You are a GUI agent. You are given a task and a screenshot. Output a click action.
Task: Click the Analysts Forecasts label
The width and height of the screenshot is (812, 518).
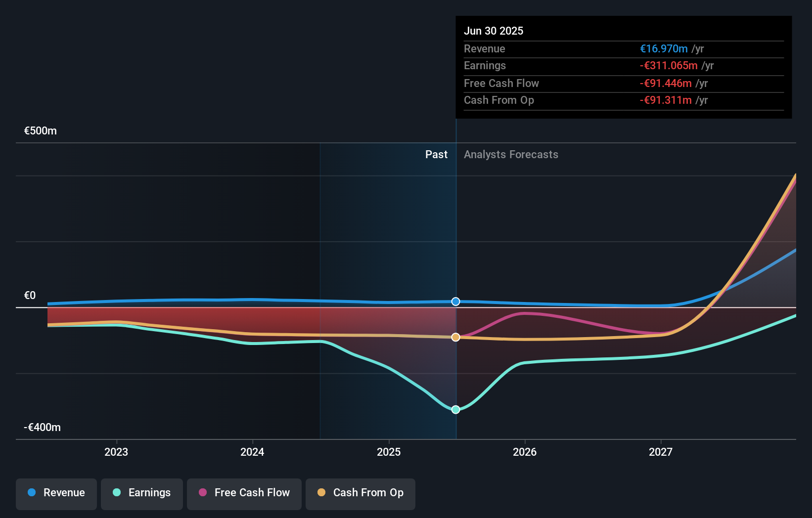(x=511, y=155)
